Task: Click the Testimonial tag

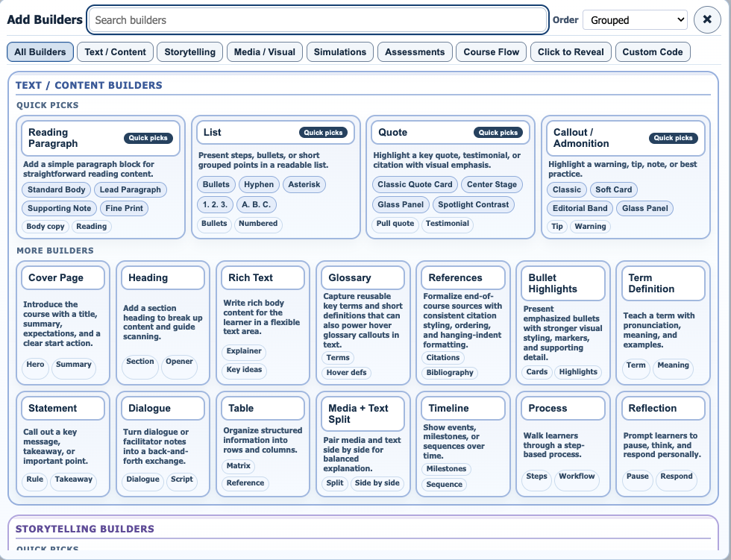Action: pos(447,224)
